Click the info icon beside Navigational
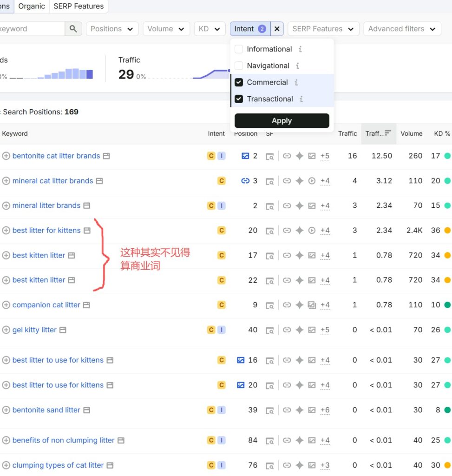This screenshot has height=476, width=452. pos(298,66)
